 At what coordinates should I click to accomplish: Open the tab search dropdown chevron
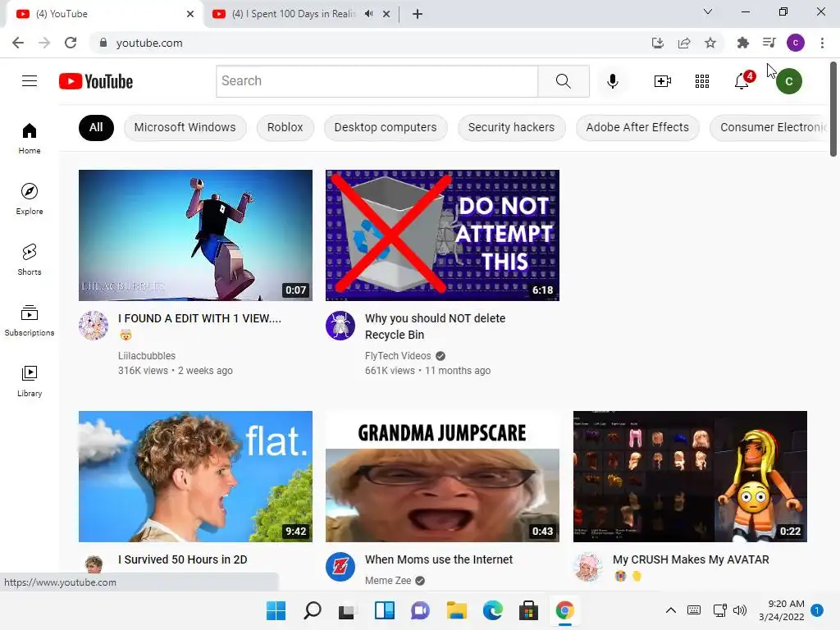tap(708, 11)
